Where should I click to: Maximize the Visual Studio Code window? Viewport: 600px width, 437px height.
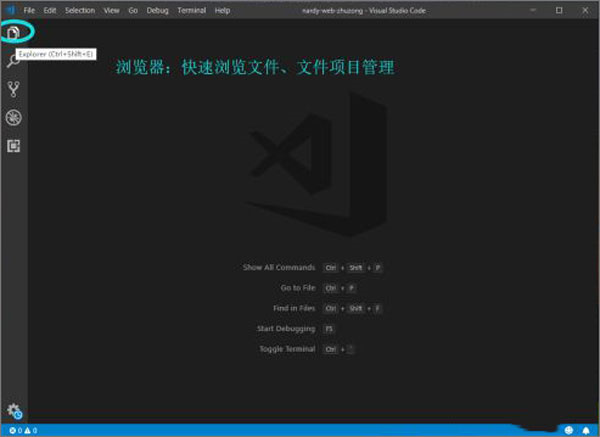click(x=559, y=10)
